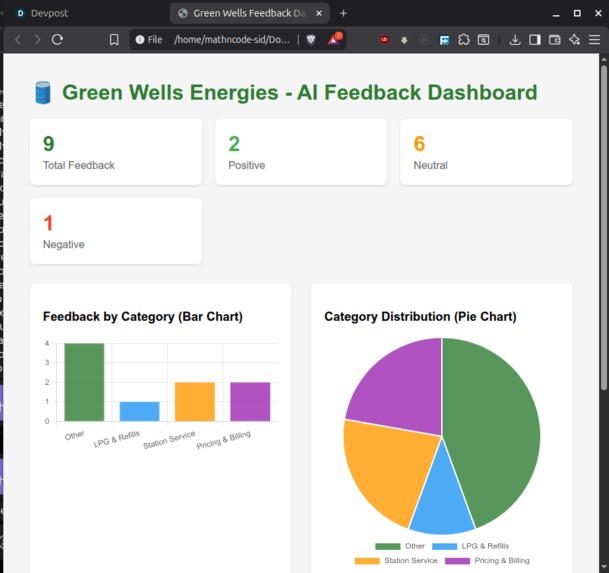
Task: Click the address bar file path
Action: pos(232,40)
